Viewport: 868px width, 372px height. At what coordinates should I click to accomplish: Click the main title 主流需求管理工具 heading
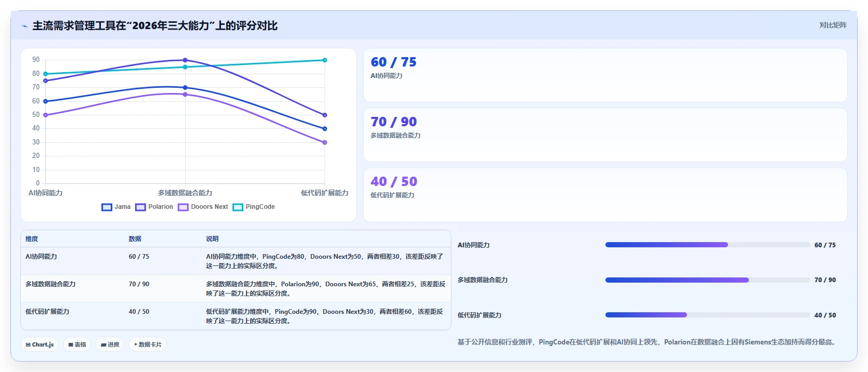coord(155,26)
